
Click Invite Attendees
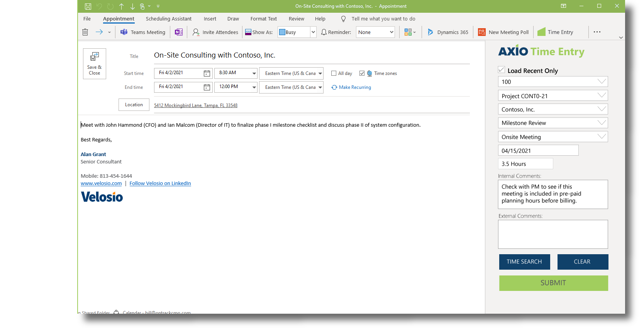coord(215,32)
